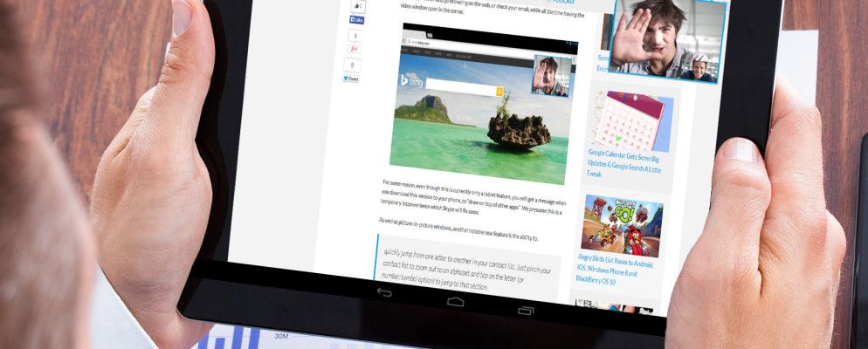Click the Tweet button
868x349 pixels.
351,79
